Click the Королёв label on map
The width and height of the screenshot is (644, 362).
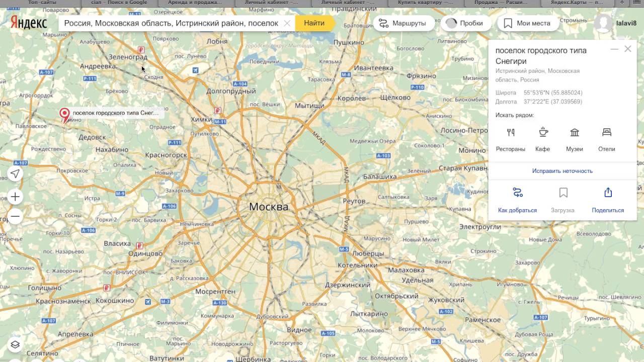click(352, 98)
